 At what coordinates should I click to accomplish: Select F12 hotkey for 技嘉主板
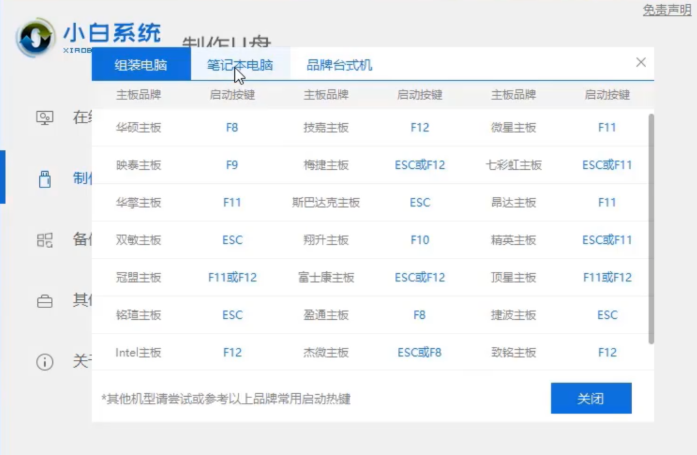point(420,128)
